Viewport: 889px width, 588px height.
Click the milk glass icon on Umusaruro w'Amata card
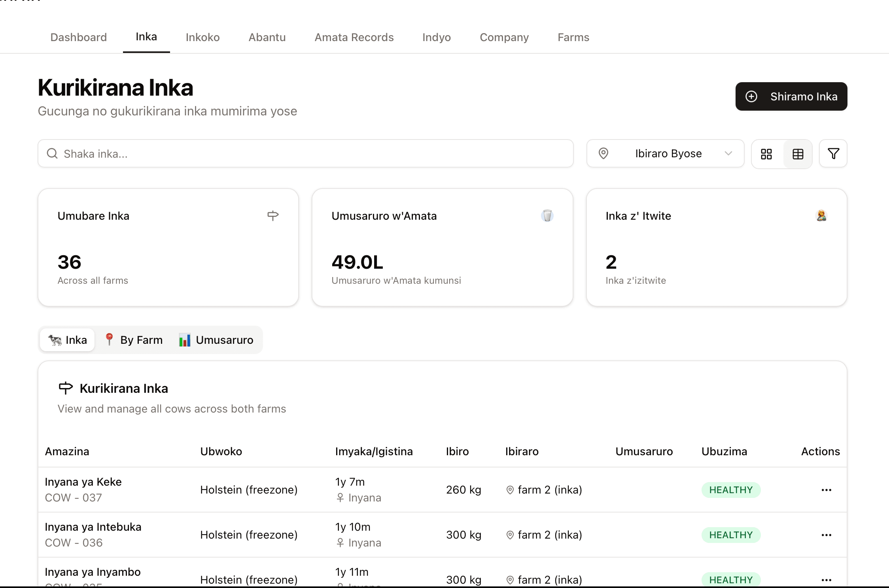547,215
